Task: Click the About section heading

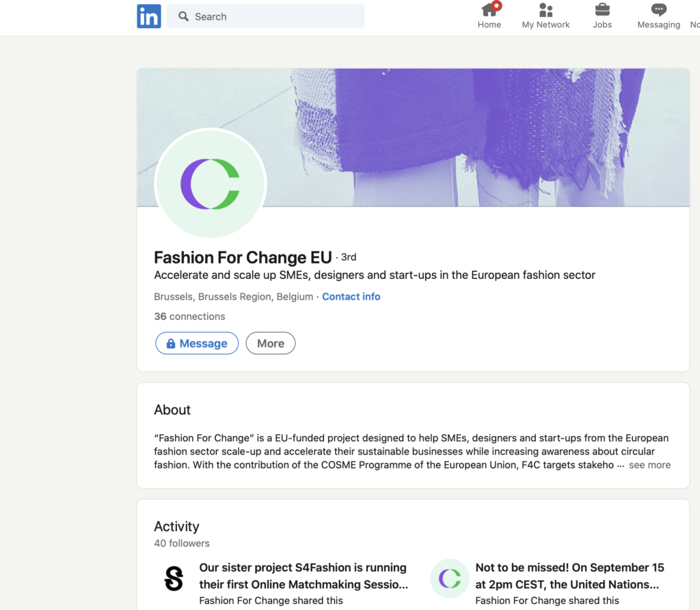Action: 172,410
